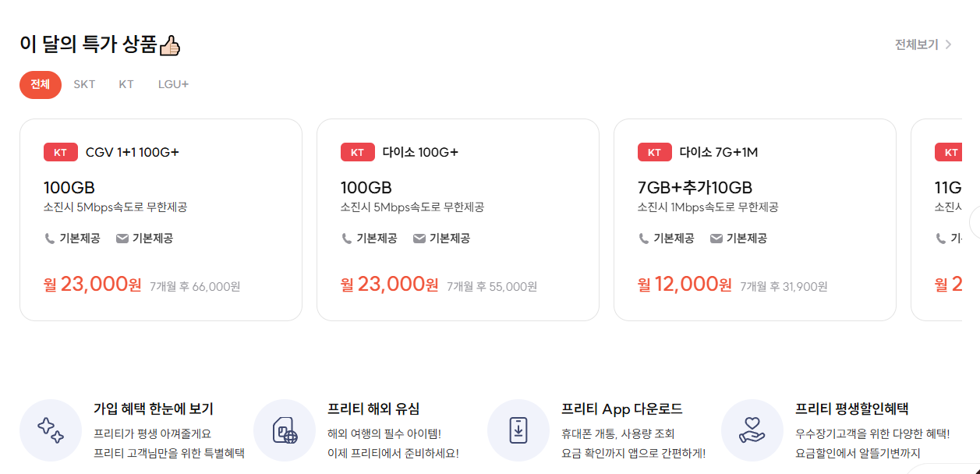The image size is (980, 474).
Task: Switch to the KT carrier tab
Action: click(126, 84)
